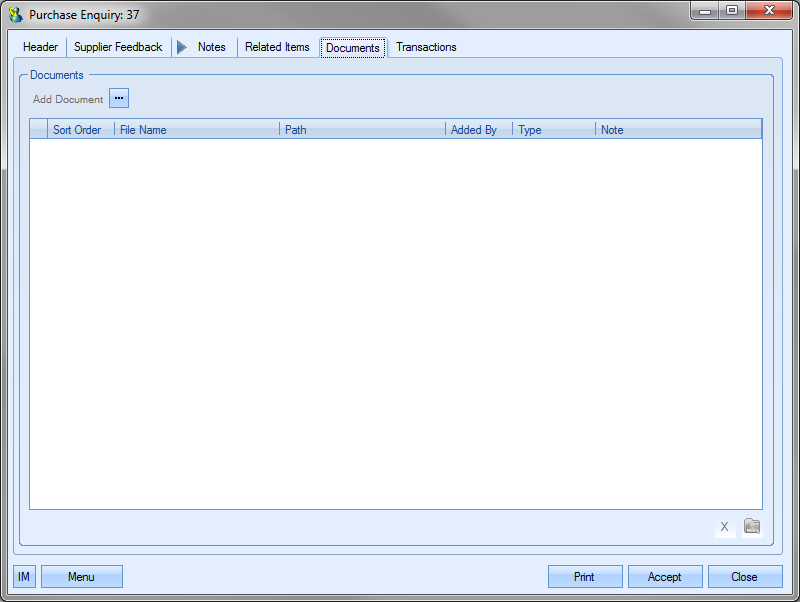800x602 pixels.
Task: Click the grid row selector header cell
Action: (39, 130)
